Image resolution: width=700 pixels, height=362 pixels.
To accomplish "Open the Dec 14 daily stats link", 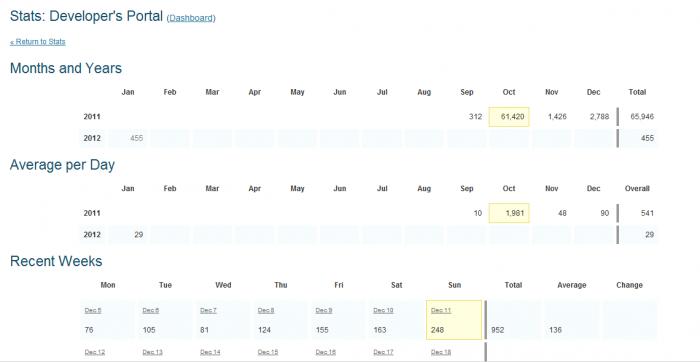I will point(210,352).
